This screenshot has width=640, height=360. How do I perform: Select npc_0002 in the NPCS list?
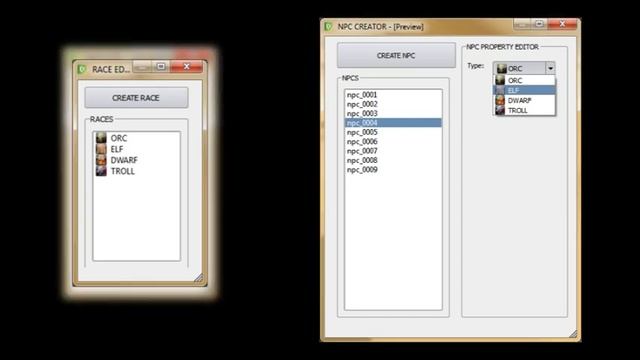click(393, 104)
